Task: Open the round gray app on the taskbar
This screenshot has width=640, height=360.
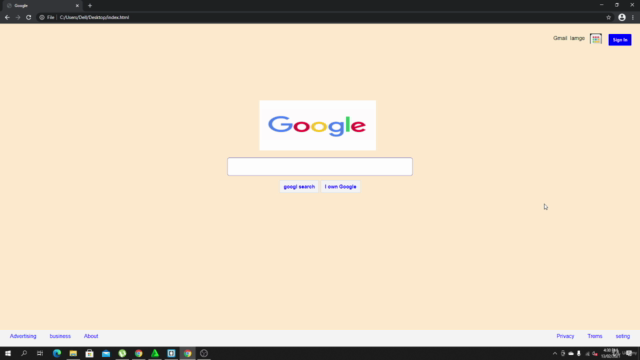Action: (x=204, y=353)
